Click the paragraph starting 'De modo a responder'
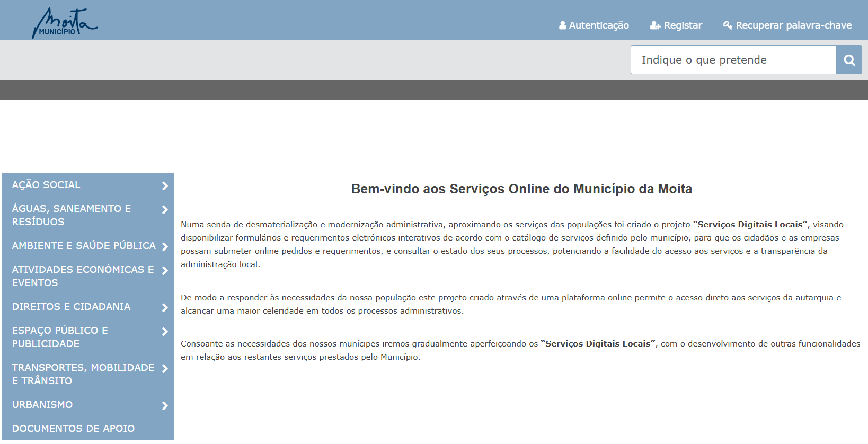This screenshot has width=868, height=444. point(511,304)
